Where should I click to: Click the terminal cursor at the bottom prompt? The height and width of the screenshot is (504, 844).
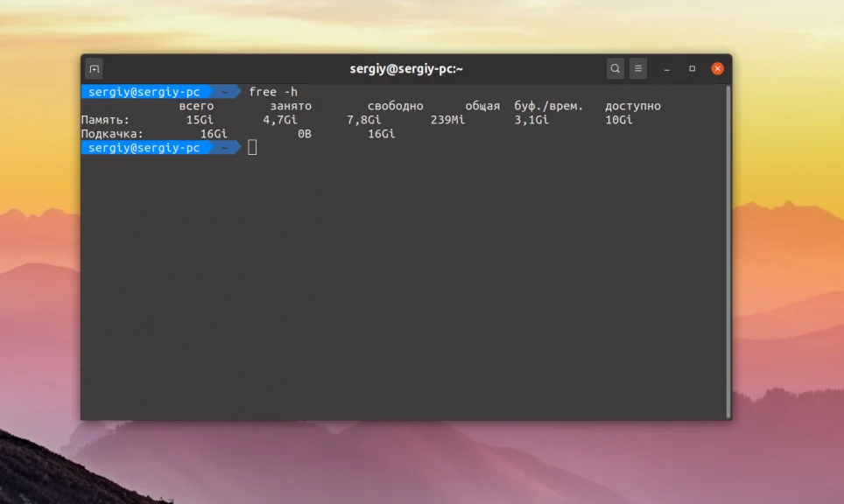pos(252,147)
